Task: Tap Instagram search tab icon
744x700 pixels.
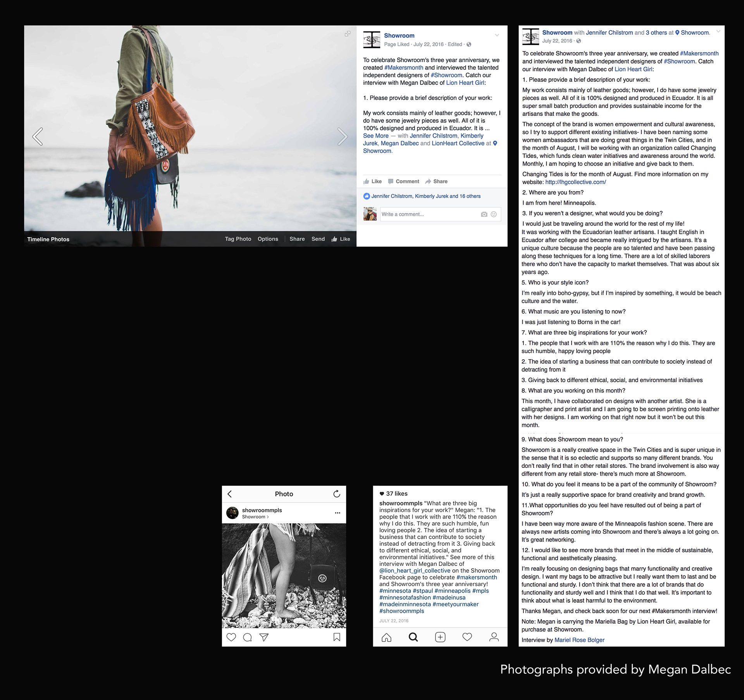Action: (413, 637)
